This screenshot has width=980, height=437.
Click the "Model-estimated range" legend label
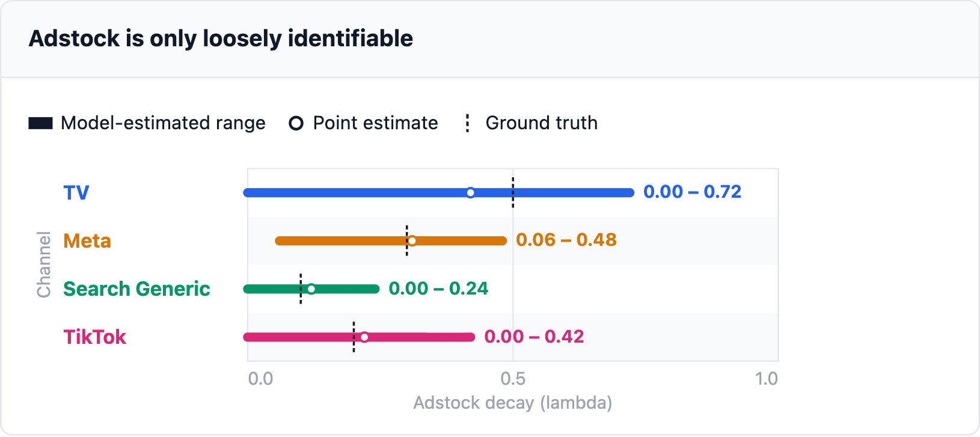[163, 123]
